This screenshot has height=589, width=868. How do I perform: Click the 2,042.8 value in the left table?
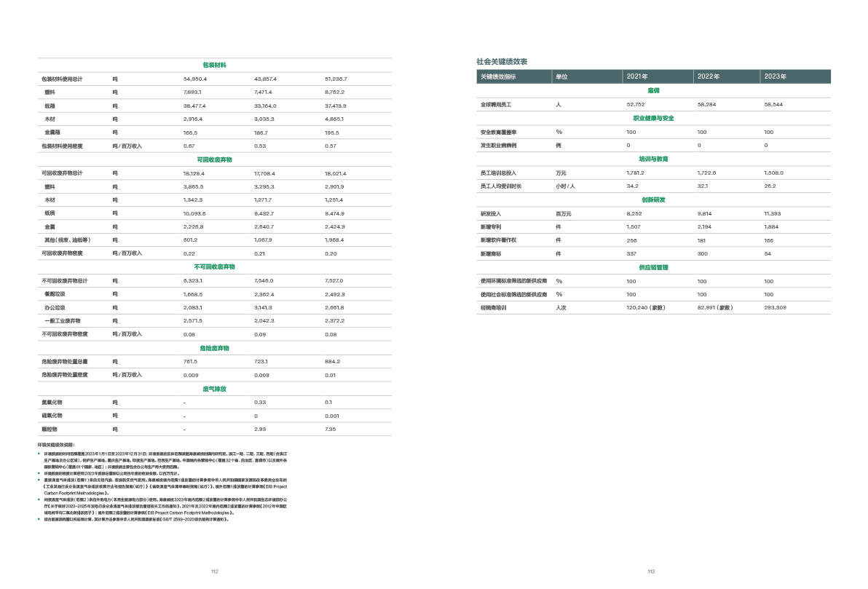(264, 320)
